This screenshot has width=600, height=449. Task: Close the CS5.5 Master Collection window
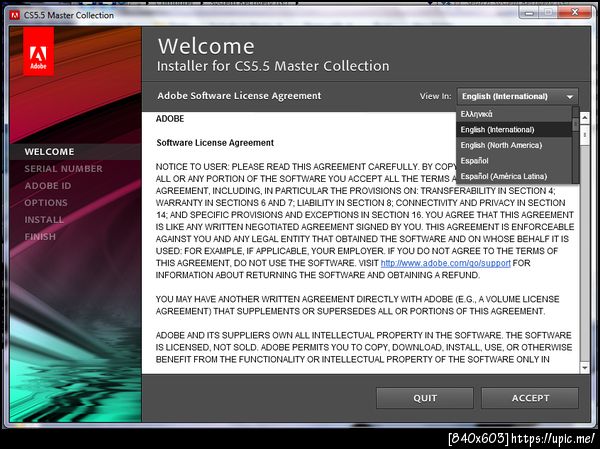(574, 13)
